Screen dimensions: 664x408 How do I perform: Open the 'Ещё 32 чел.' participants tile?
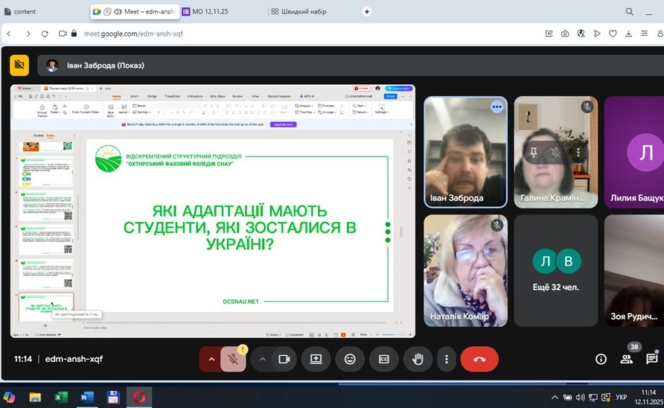tap(555, 270)
